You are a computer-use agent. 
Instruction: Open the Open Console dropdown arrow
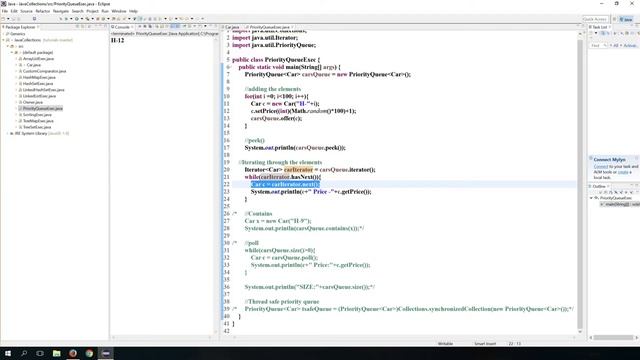click(205, 27)
